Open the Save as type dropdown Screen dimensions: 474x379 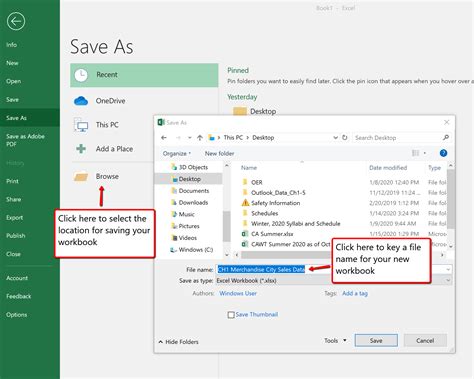tap(448, 281)
